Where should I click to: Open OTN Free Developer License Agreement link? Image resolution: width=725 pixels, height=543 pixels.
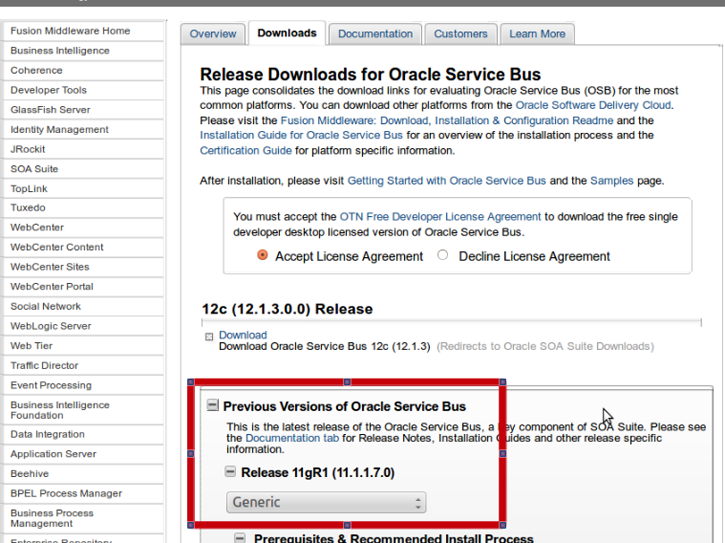point(440,216)
